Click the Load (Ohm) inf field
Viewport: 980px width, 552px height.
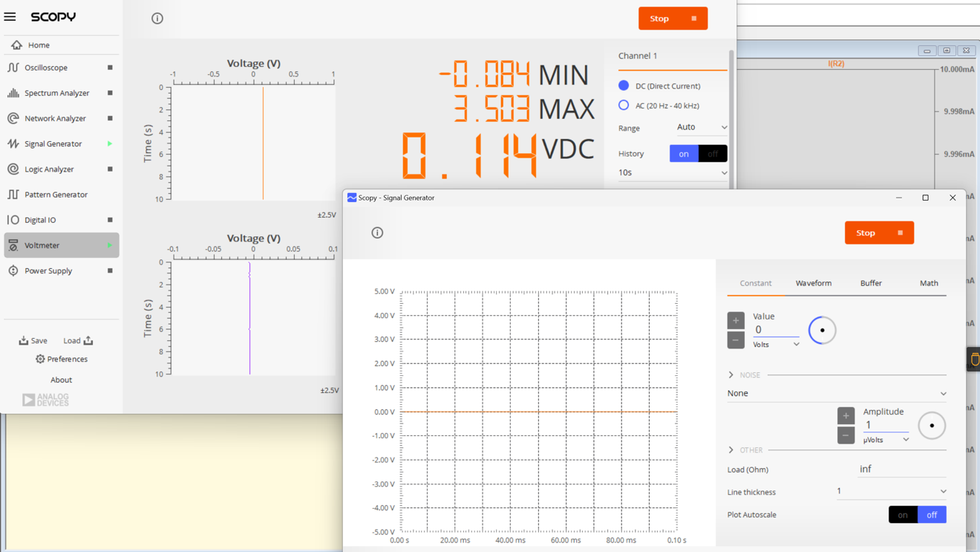(x=902, y=470)
